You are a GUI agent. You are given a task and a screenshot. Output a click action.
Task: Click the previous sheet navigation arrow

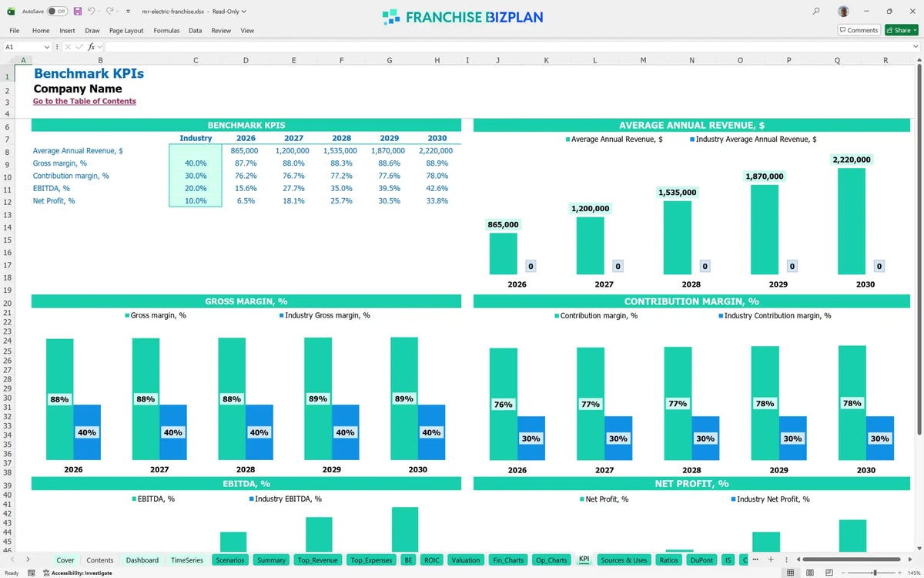(x=12, y=560)
